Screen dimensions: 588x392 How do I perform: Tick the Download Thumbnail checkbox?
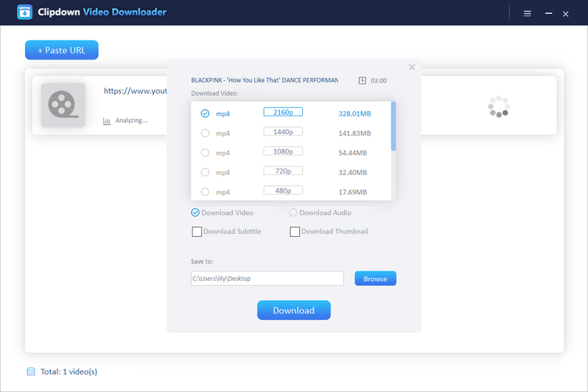click(x=295, y=232)
